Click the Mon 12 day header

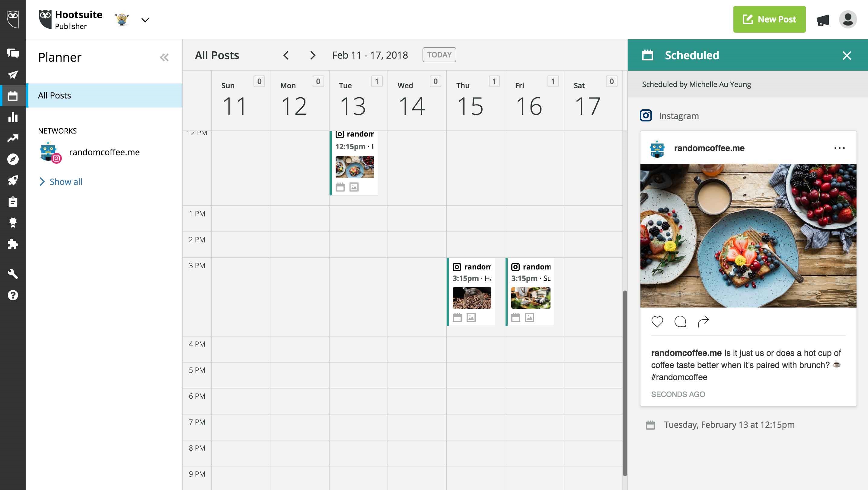[x=300, y=101]
